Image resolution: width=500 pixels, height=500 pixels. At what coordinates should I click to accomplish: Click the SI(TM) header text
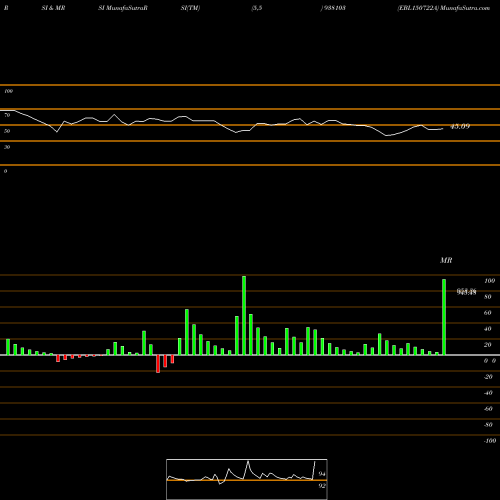[190, 8]
